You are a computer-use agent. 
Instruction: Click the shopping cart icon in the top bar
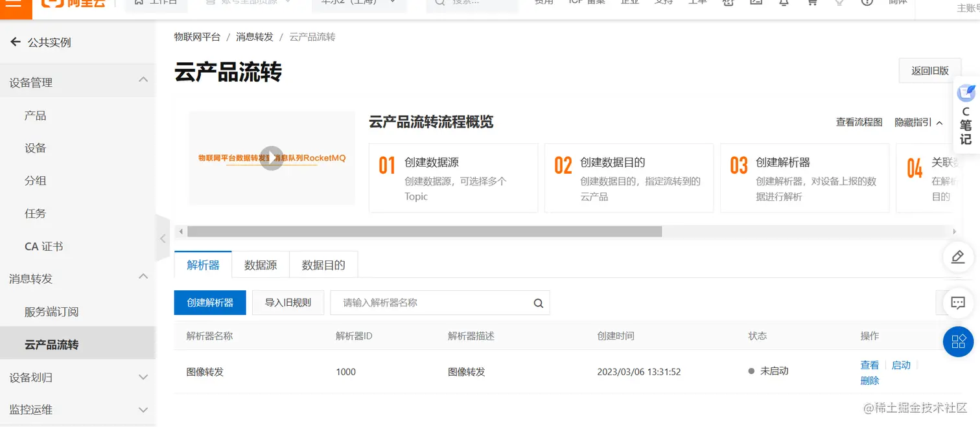[811, 2]
